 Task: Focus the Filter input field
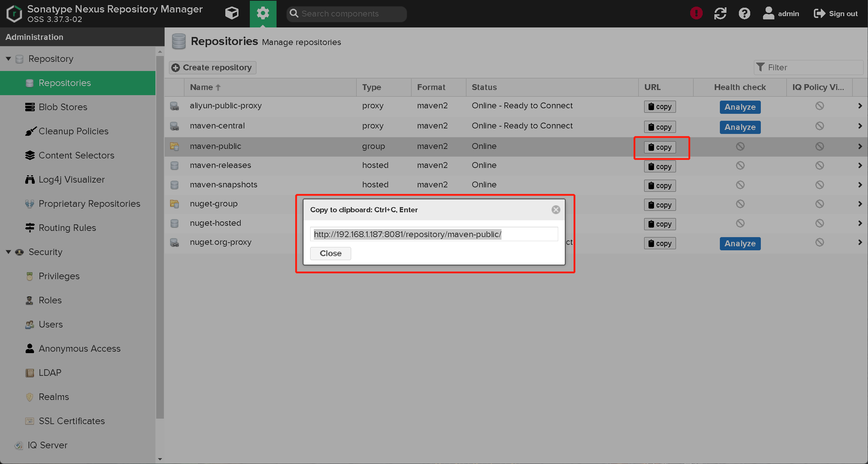pyautogui.click(x=808, y=68)
